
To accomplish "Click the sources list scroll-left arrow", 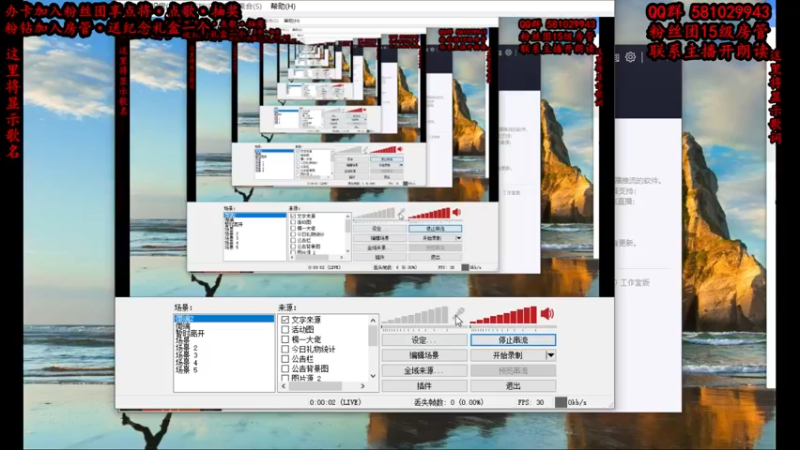I will (x=284, y=386).
